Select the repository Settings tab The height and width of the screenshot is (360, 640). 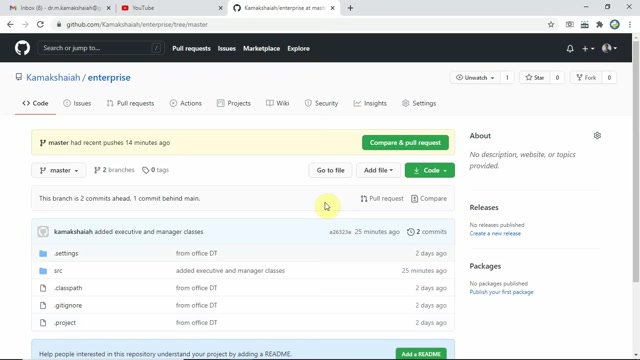(x=419, y=103)
